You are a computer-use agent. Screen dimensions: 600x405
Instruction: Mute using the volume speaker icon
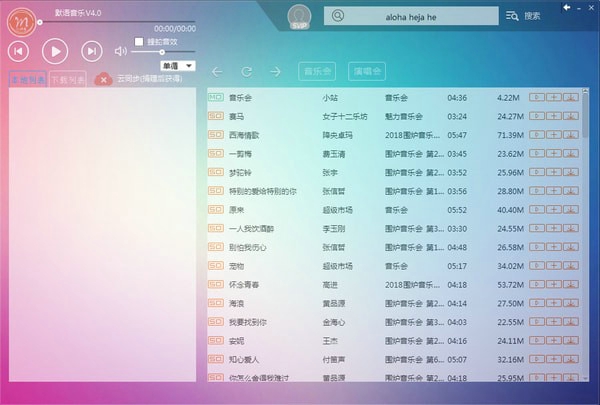(121, 50)
